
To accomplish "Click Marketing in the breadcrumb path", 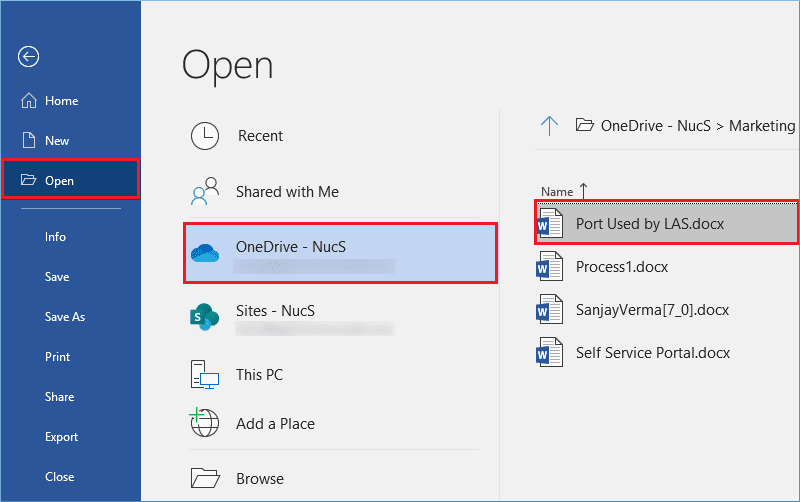I will [x=762, y=126].
